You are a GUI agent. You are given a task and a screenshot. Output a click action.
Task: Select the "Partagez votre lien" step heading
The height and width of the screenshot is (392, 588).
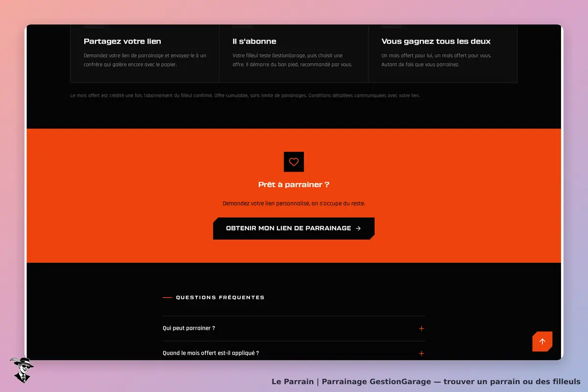coord(122,42)
